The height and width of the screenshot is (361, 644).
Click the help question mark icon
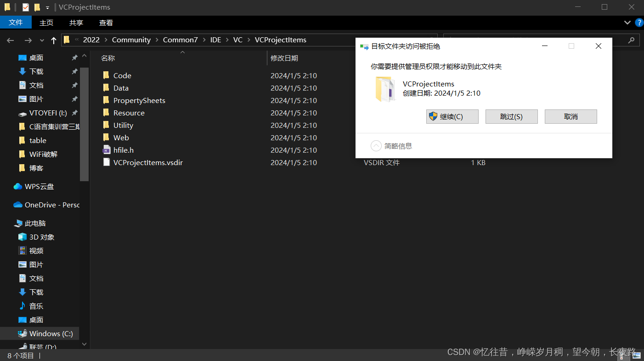point(639,23)
